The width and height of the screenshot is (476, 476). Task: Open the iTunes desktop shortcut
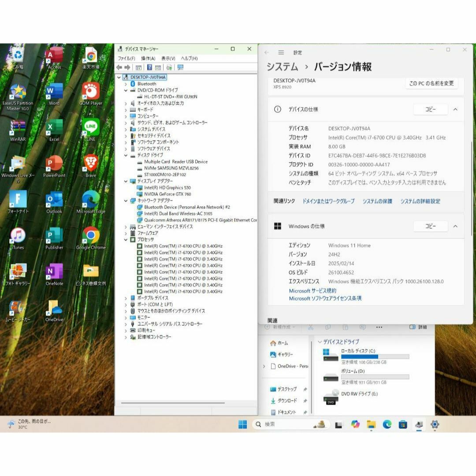[x=18, y=238]
